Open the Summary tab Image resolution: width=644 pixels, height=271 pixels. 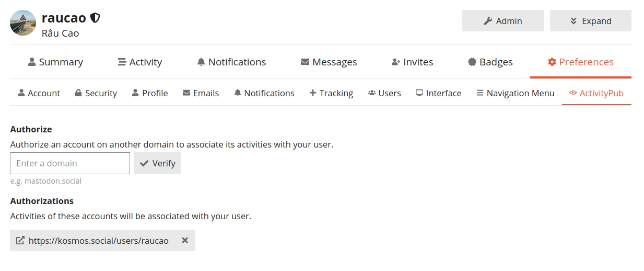55,62
